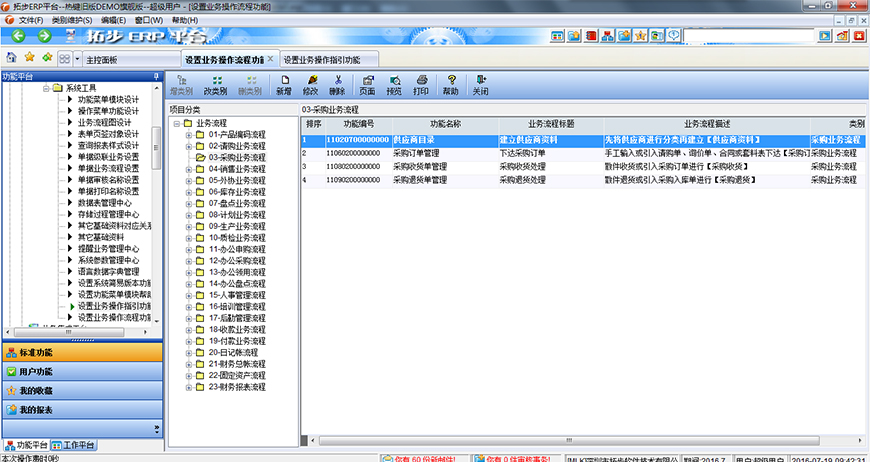Open 帮助 help from the toolbar
This screenshot has height=462, width=870.
pyautogui.click(x=451, y=84)
